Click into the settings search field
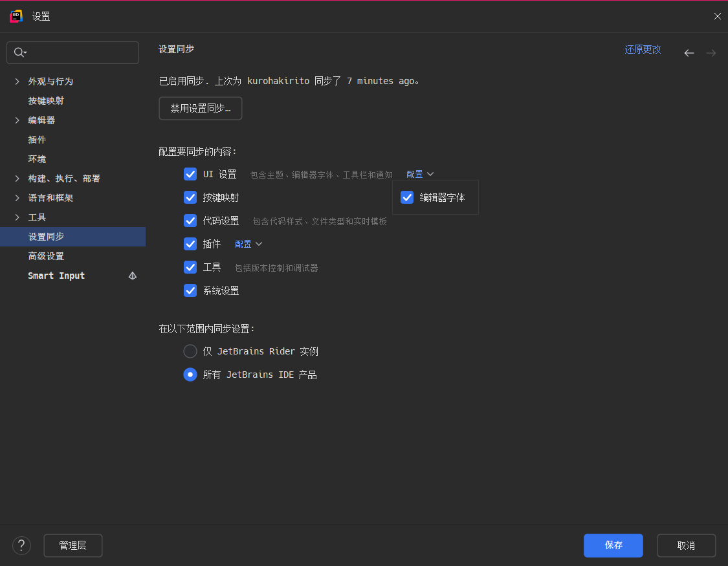The image size is (728, 566). click(72, 52)
